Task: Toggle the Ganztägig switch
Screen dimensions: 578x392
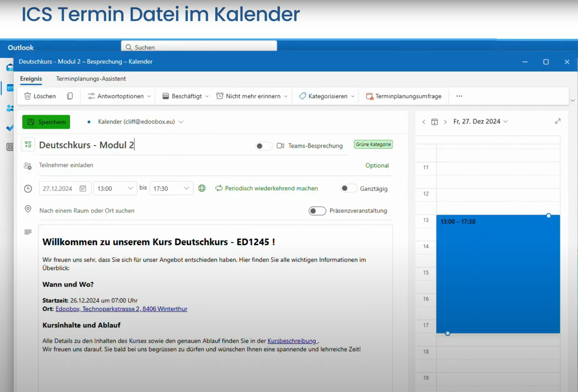Action: [x=348, y=188]
